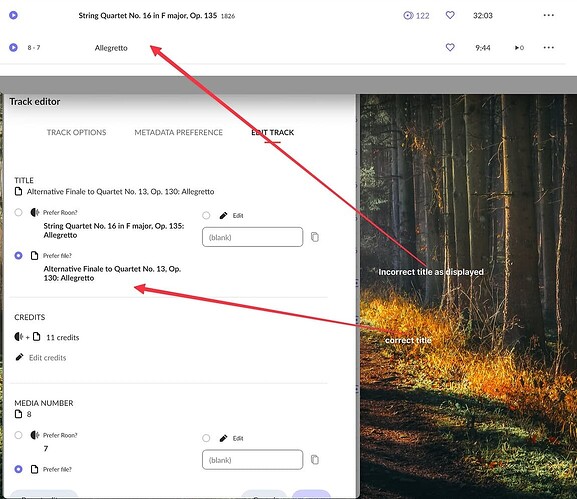
Task: Select the Prefer Roon radio for title
Action: pos(18,212)
